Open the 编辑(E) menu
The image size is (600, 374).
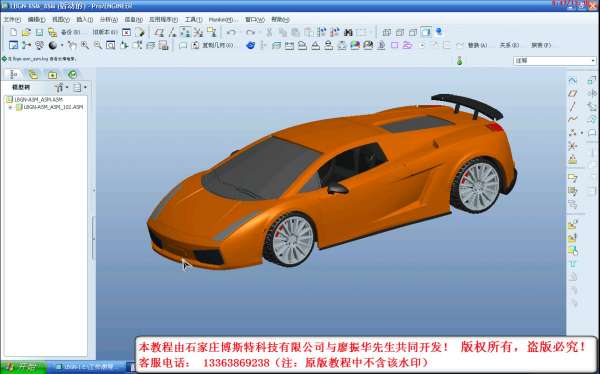point(36,20)
